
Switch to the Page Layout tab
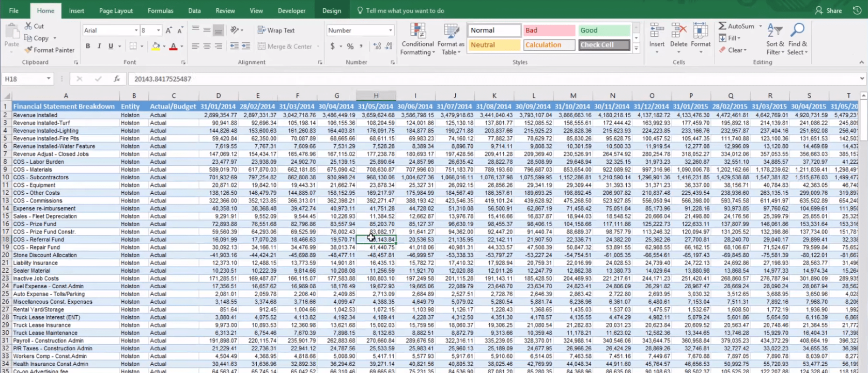click(116, 10)
